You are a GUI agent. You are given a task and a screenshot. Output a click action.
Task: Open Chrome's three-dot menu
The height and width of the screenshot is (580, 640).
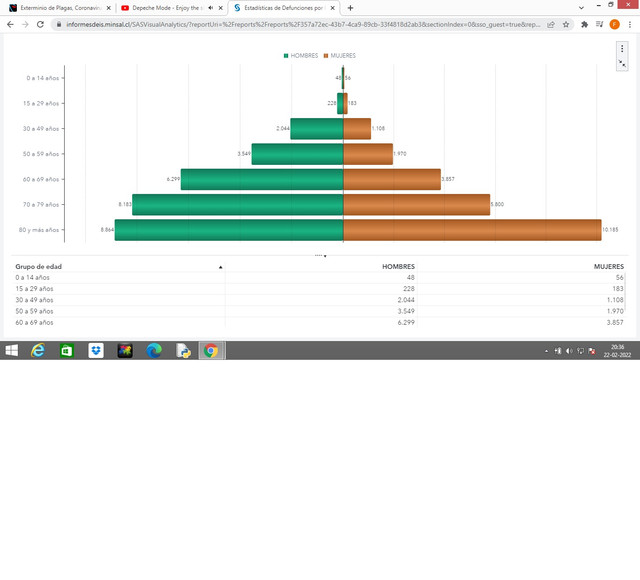(x=630, y=24)
